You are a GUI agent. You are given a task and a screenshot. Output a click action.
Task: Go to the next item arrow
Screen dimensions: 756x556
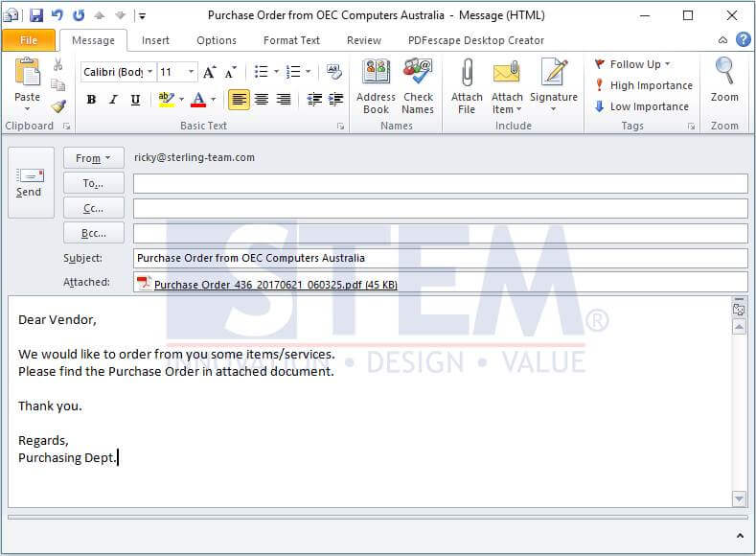120,15
